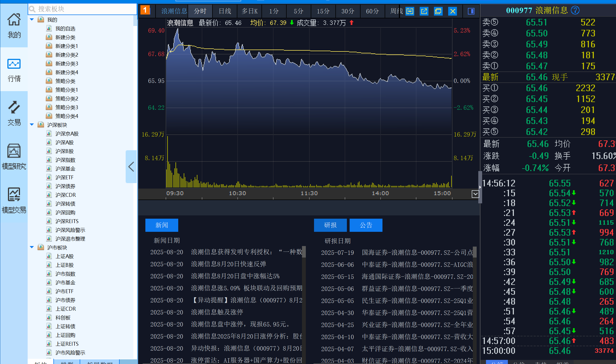Collapse the 沪市板块 tree group

click(32, 247)
